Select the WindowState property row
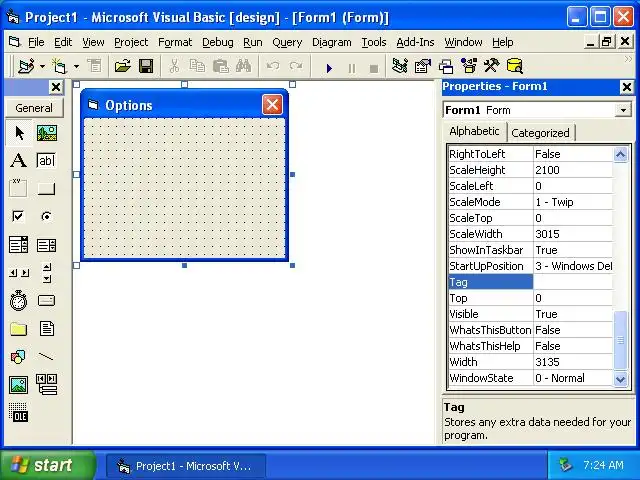The image size is (640, 480). [x=530, y=378]
